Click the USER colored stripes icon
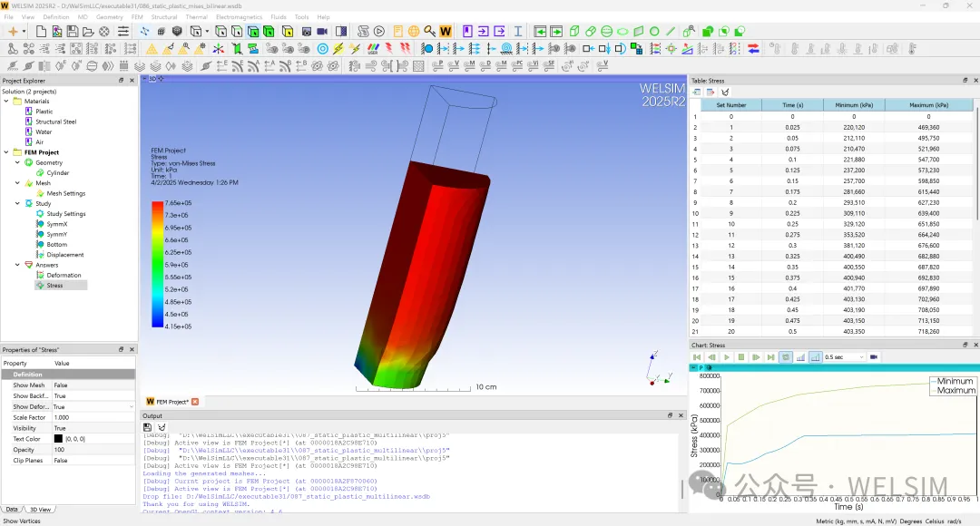This screenshot has width=980, height=526. tap(373, 49)
